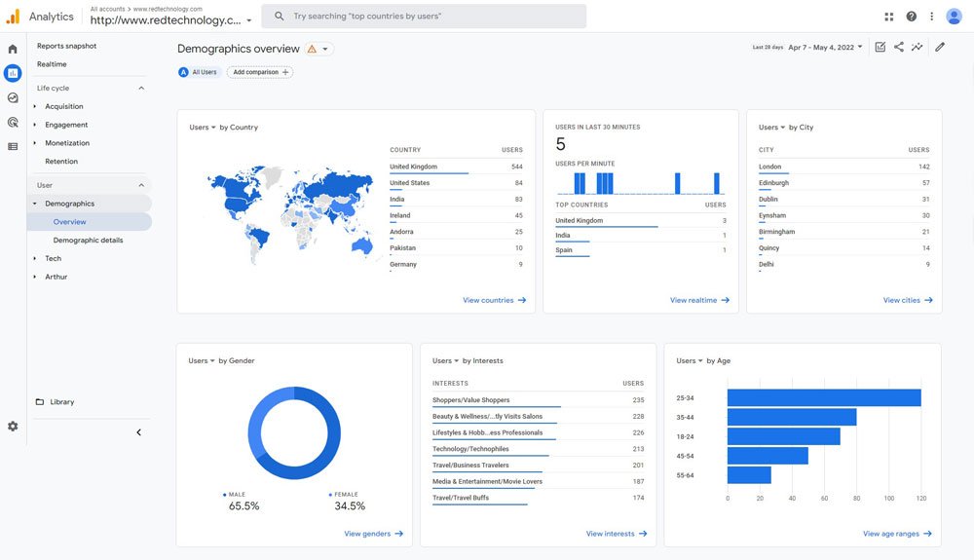Open the Explore icon in left rail

point(13,97)
